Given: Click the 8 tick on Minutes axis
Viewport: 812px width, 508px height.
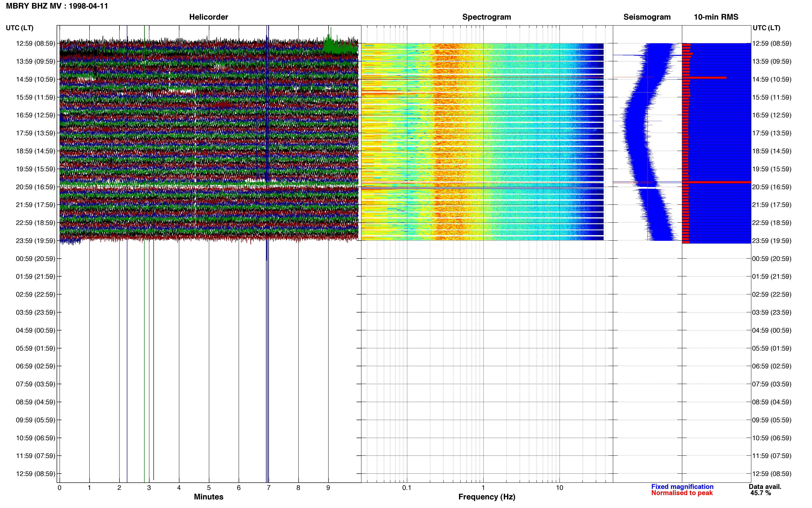Looking at the screenshot, I should point(298,487).
